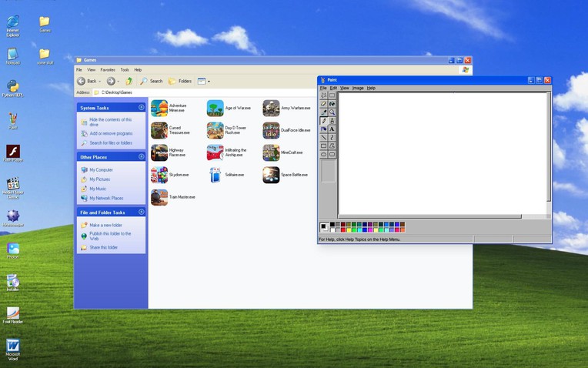The height and width of the screenshot is (368, 588).
Task: Open the View menu in Paint
Action: (344, 89)
